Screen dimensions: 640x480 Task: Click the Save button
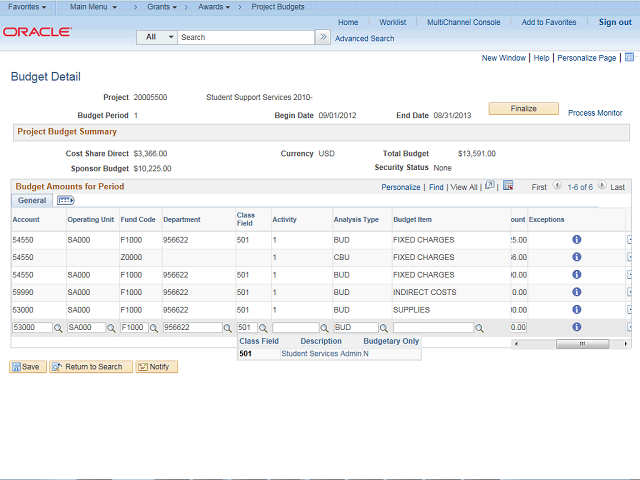(x=26, y=367)
